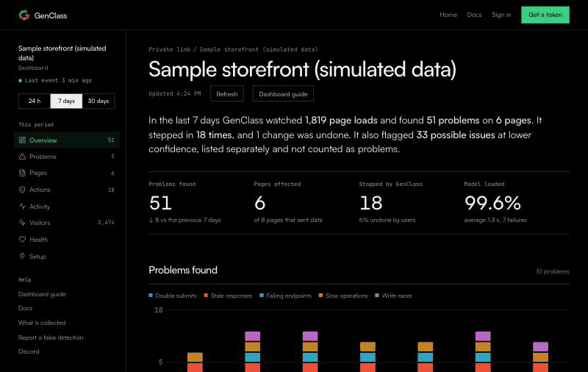Click 'Last event 3 min ago' status
Viewport: 588px width, 372px height.
pyautogui.click(x=55, y=80)
